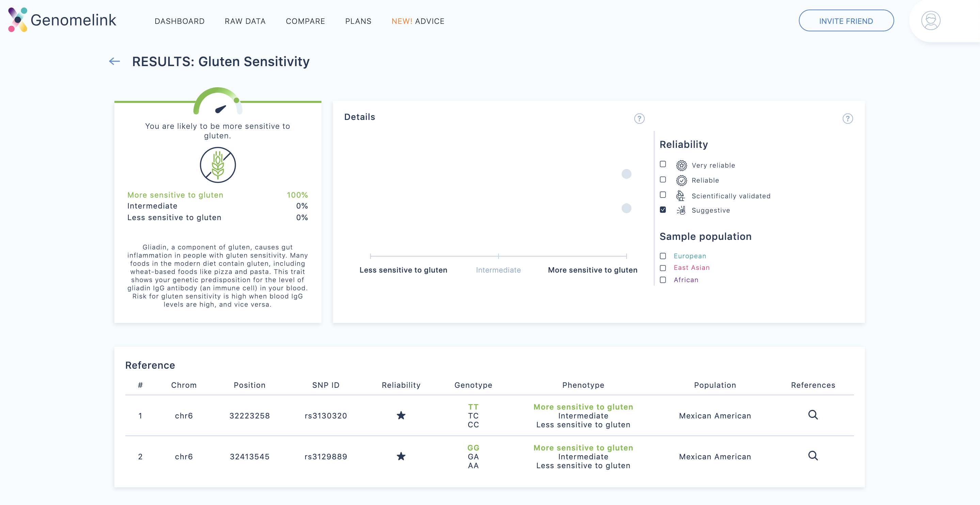Click the East Asian label

pos(691,268)
